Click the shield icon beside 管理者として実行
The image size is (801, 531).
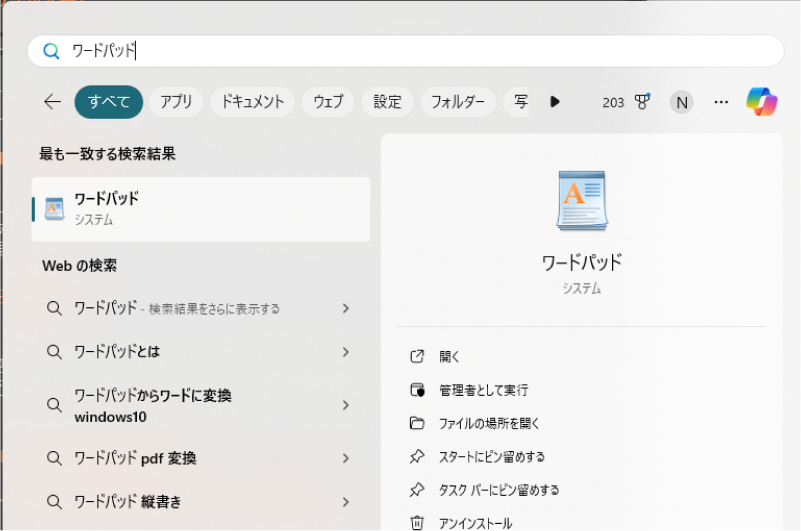click(x=417, y=390)
